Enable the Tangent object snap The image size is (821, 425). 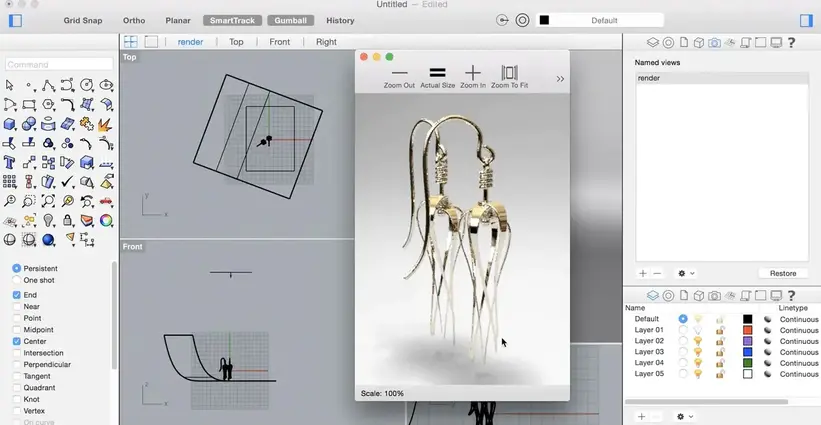(17, 376)
